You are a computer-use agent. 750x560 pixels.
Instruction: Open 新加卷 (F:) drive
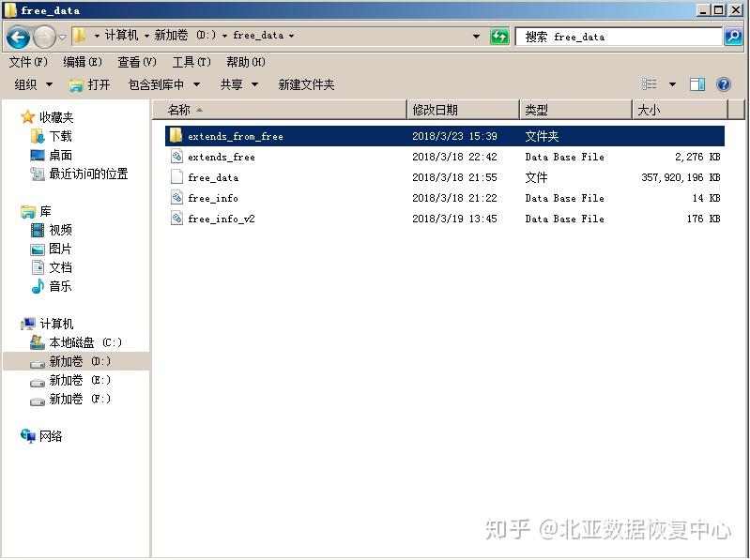pos(70,399)
